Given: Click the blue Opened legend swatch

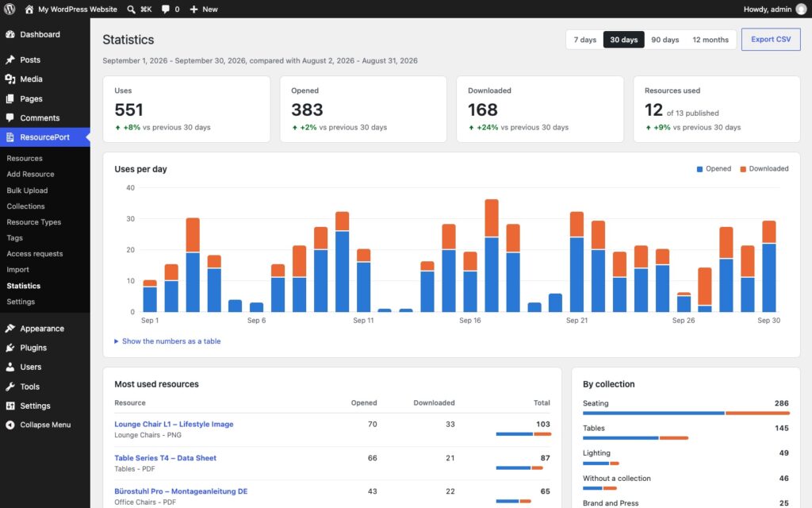Looking at the screenshot, I should pyautogui.click(x=699, y=169).
